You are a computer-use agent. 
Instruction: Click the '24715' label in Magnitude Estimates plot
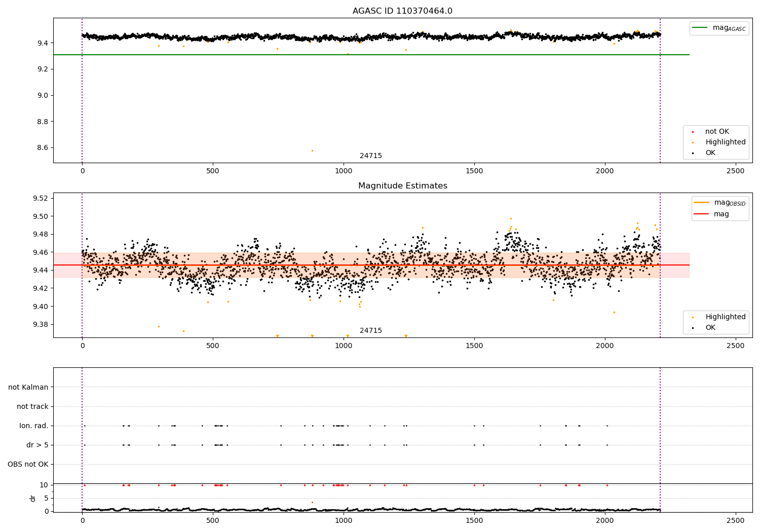[371, 331]
